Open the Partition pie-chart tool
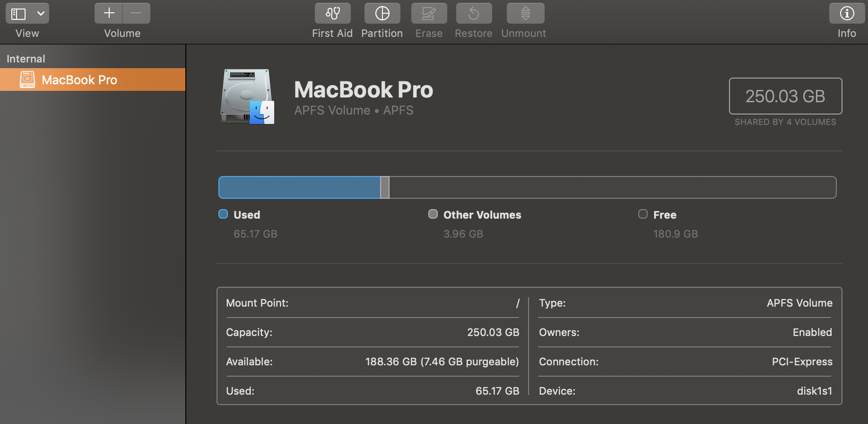The height and width of the screenshot is (424, 868). (382, 13)
